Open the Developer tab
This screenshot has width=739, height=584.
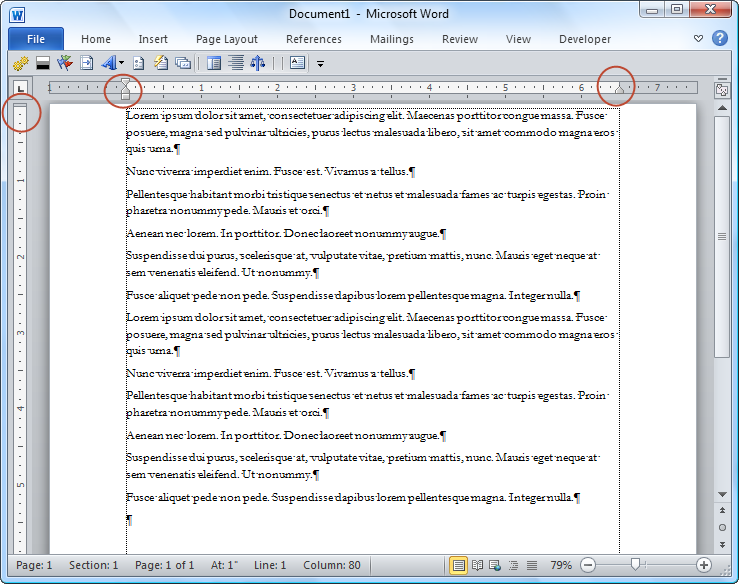584,39
